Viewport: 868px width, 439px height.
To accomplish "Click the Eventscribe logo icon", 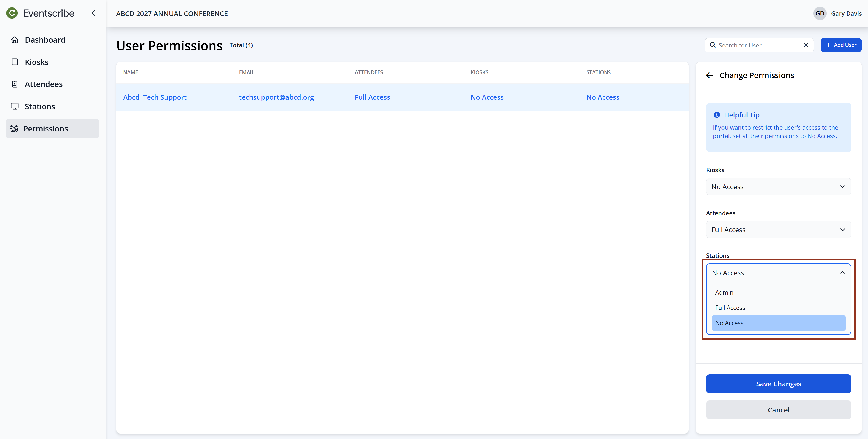I will 12,13.
